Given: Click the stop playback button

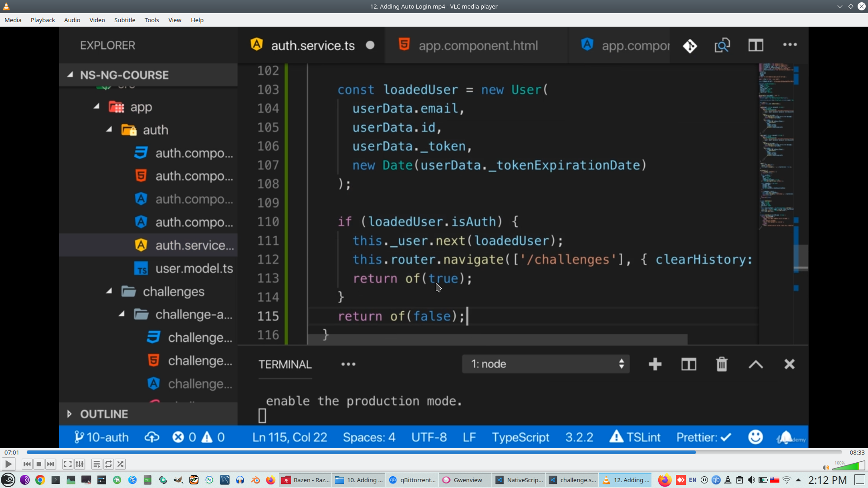Looking at the screenshot, I should click(39, 464).
